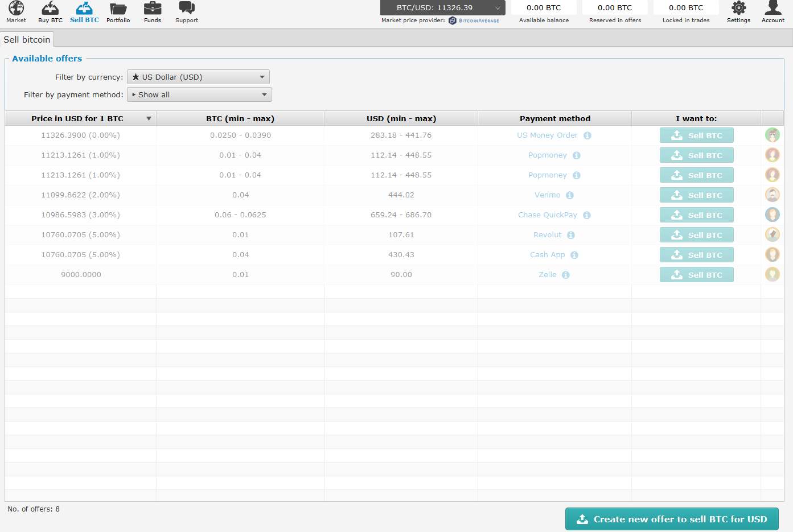View peer avatar for Chase QuickPay offer

[773, 215]
